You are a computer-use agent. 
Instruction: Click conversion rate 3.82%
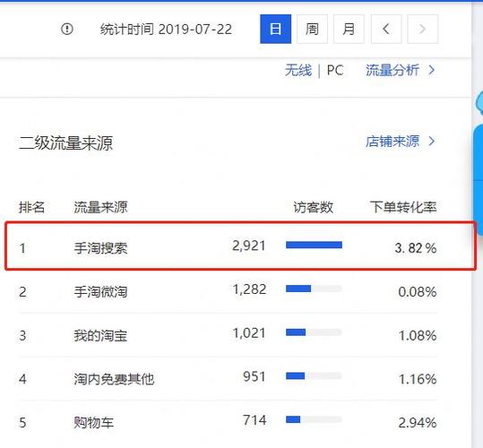416,248
